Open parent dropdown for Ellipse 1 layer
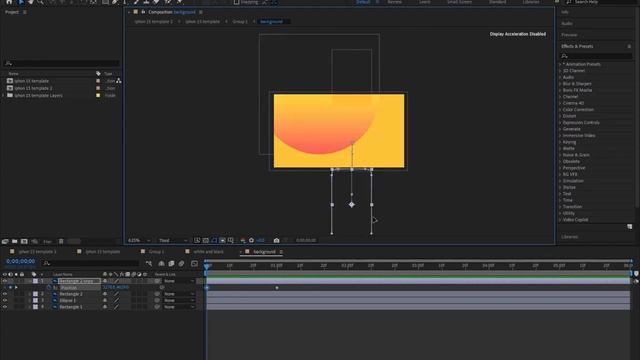Screen dimensions: 640x360 [180, 300]
